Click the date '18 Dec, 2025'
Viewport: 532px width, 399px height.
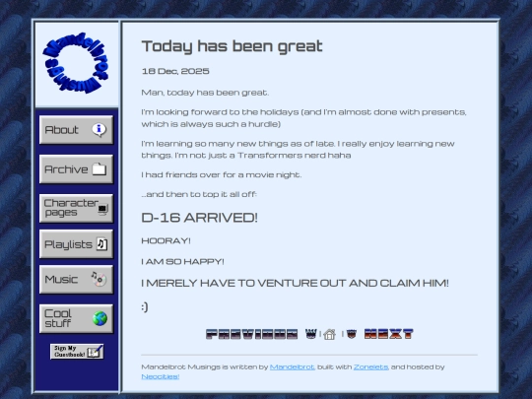tap(175, 71)
